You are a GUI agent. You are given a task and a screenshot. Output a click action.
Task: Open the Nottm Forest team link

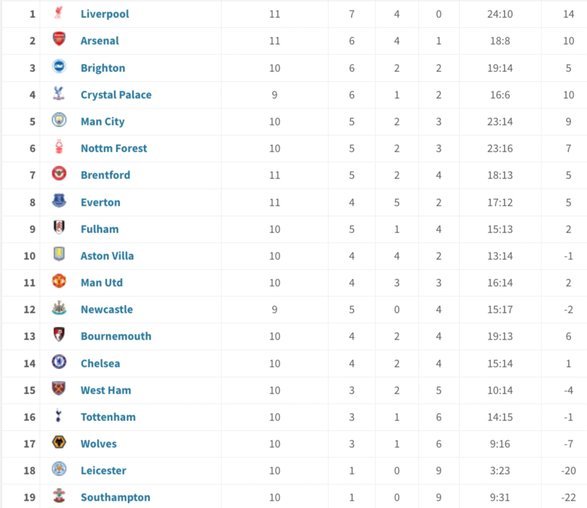114,148
